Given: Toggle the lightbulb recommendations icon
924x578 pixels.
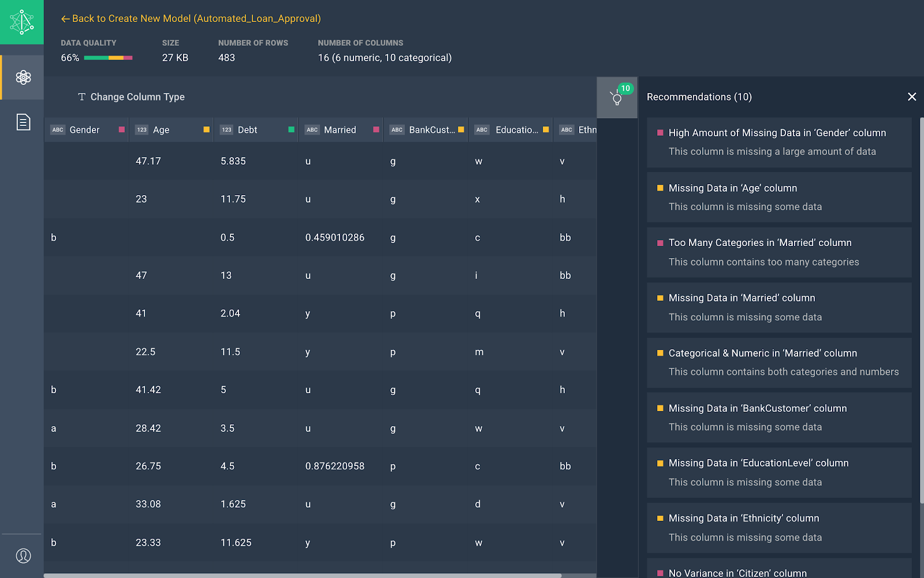Looking at the screenshot, I should click(617, 98).
